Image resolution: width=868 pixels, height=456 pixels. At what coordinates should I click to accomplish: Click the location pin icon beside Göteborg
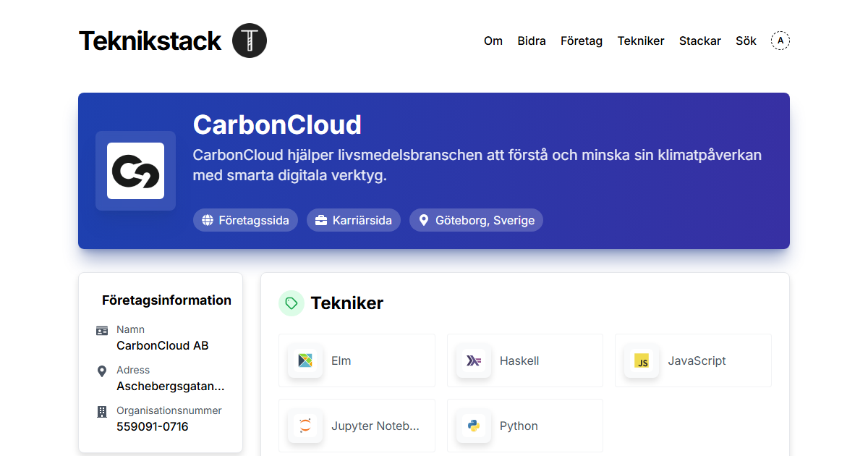(424, 220)
